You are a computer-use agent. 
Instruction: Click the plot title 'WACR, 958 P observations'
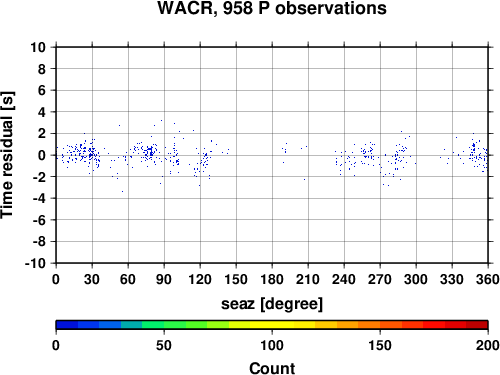click(x=272, y=8)
